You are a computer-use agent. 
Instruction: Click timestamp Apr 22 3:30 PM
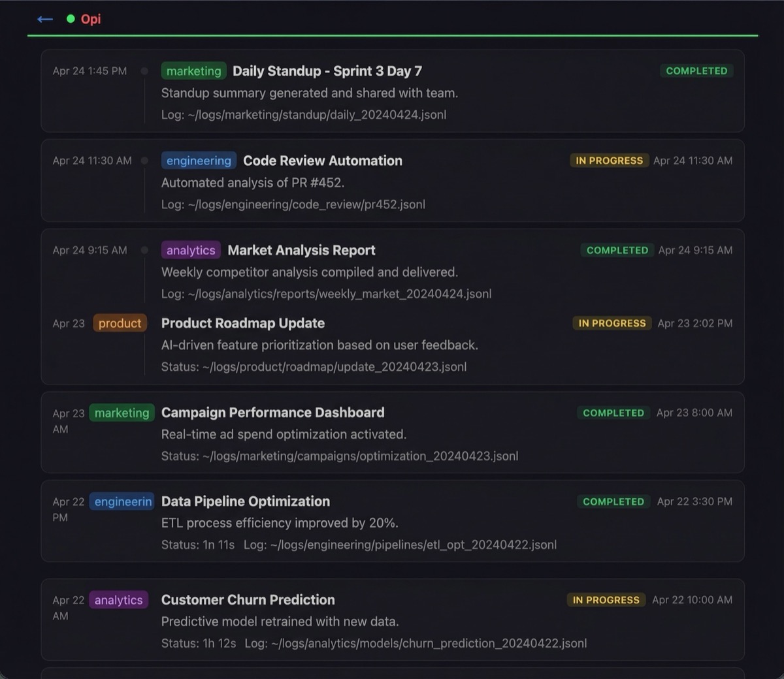tap(694, 501)
